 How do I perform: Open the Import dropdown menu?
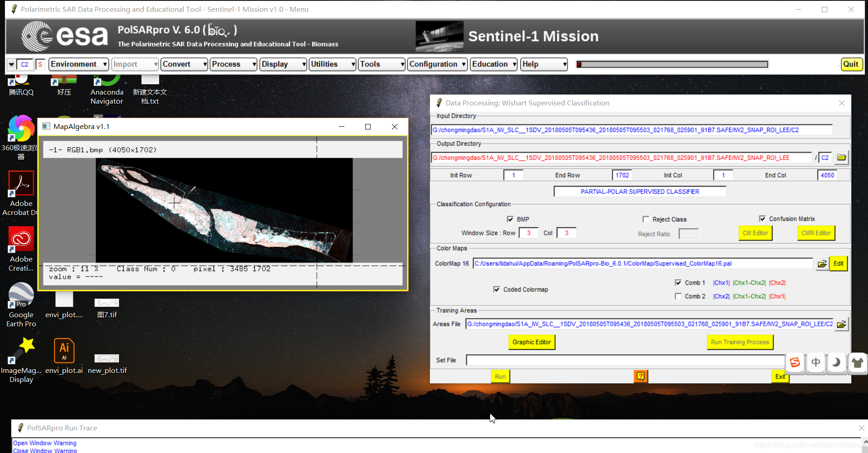tap(135, 64)
